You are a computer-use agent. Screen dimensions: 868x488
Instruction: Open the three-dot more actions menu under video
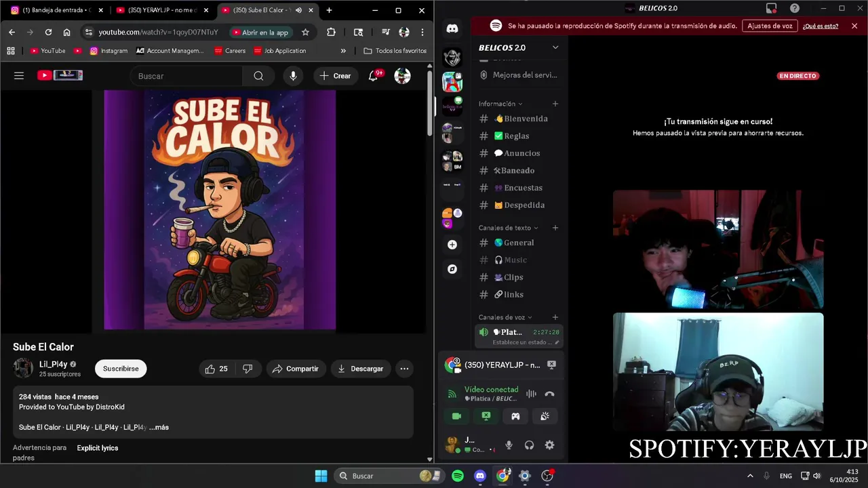coord(404,369)
